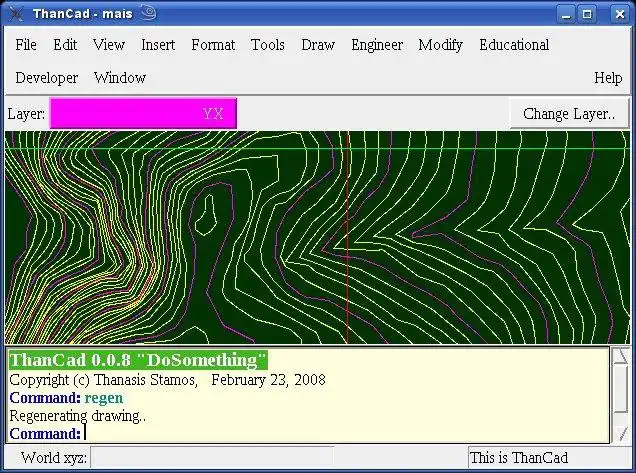Click the World xyz coordinate field
636x473 pixels.
coord(212,458)
